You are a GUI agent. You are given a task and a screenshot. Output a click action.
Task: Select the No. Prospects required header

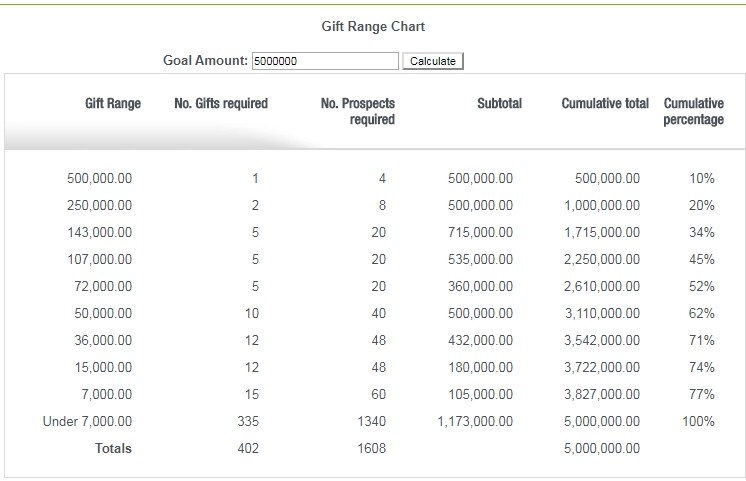click(x=358, y=111)
